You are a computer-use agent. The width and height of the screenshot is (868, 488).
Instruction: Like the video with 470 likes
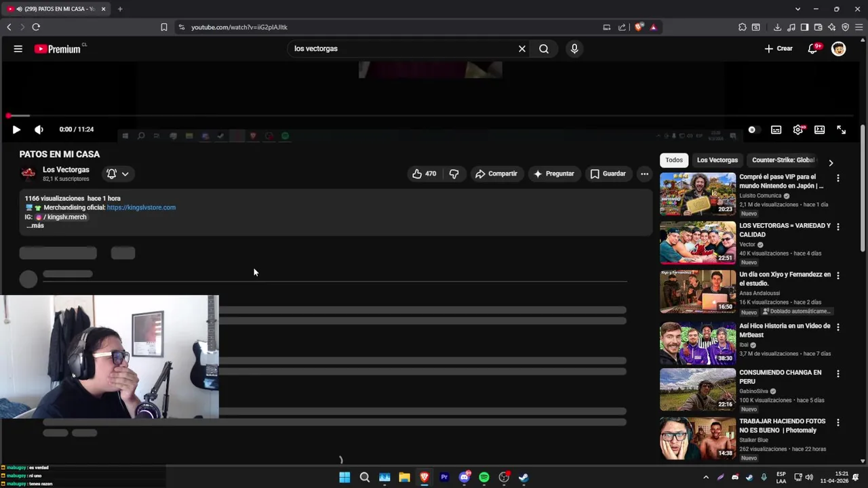[x=425, y=174]
